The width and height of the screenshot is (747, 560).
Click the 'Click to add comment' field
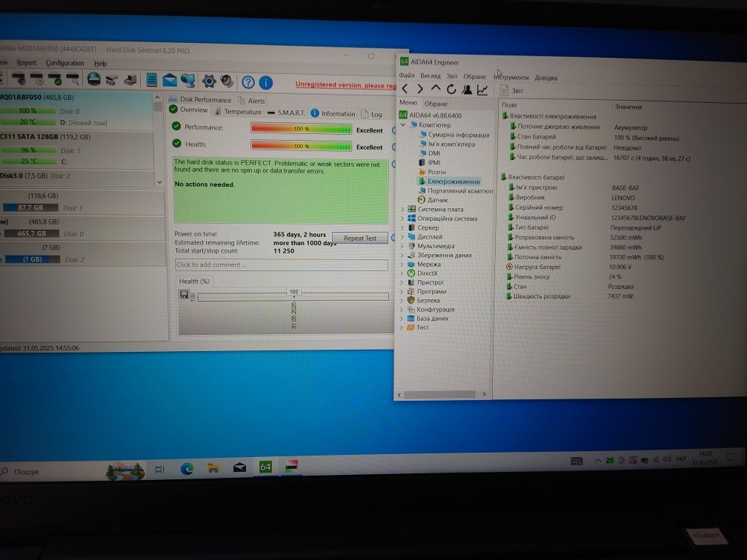(x=281, y=264)
